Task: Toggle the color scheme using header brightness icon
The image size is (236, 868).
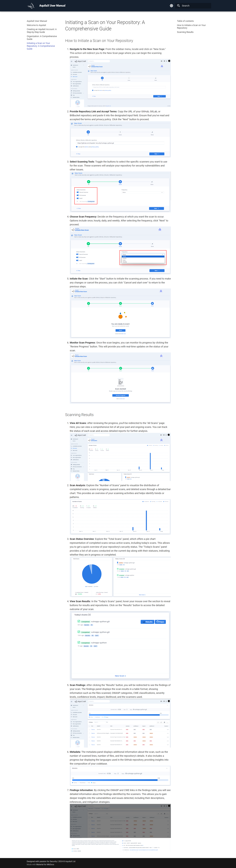Action: [171, 6]
